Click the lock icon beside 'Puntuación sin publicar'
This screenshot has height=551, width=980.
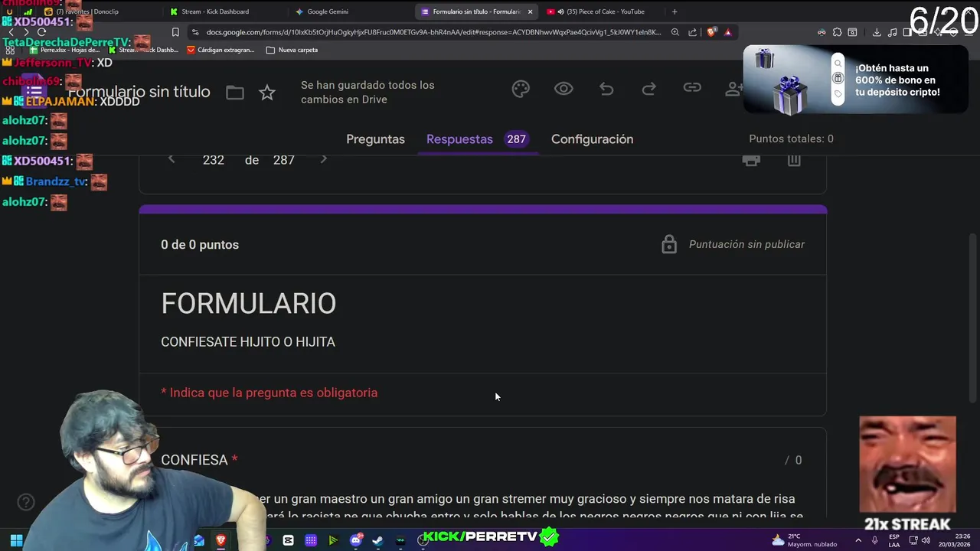[x=669, y=244]
